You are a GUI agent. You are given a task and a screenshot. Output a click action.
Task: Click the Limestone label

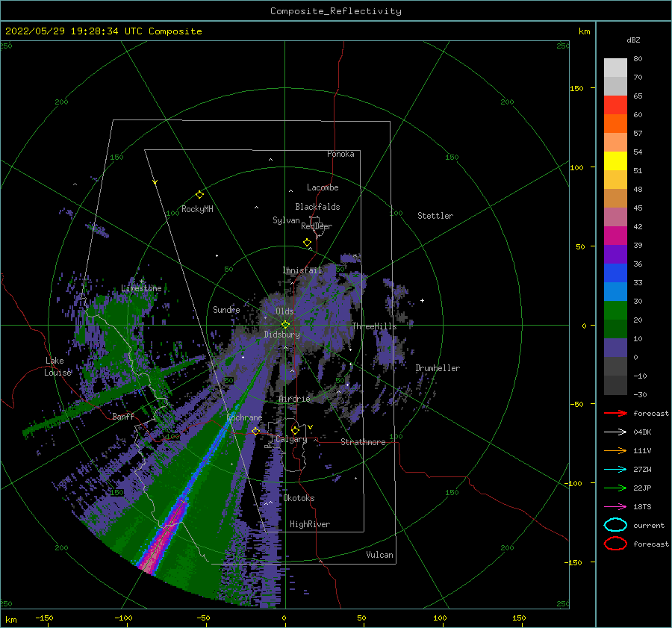click(x=141, y=288)
